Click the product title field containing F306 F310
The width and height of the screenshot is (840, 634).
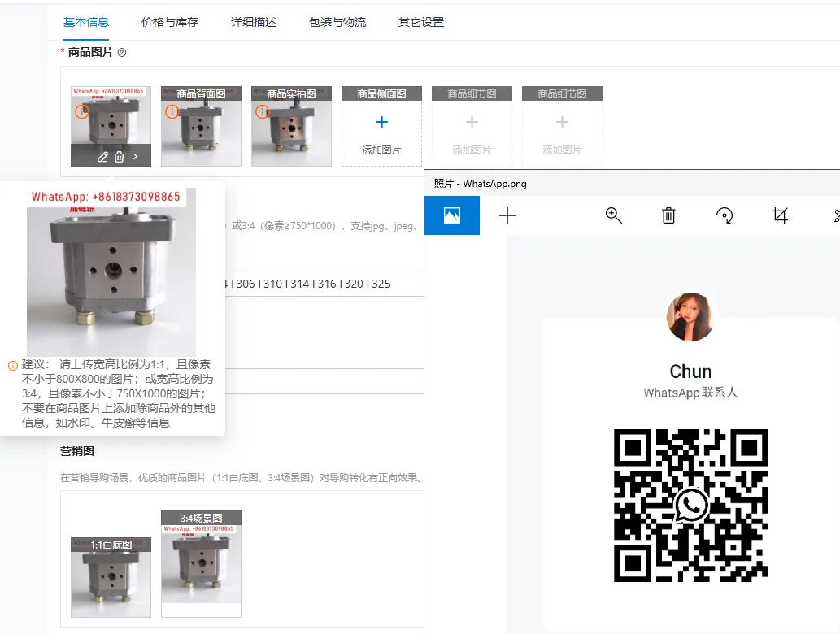(x=324, y=284)
